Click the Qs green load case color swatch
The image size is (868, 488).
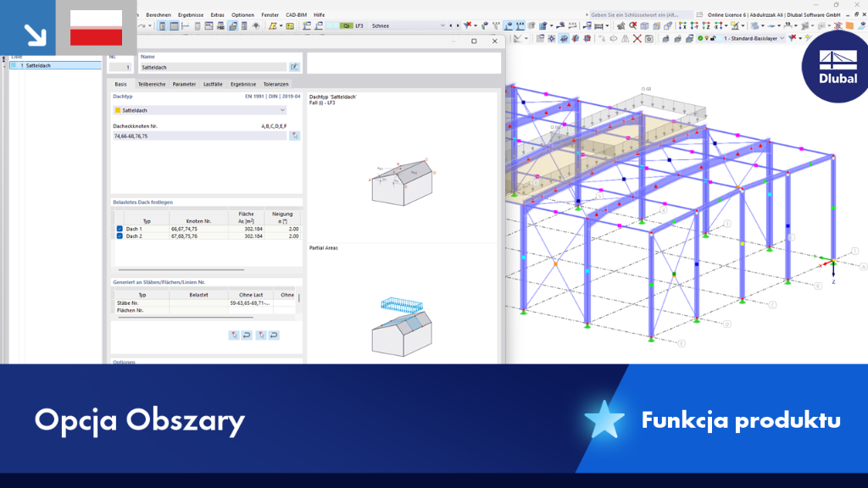[346, 25]
